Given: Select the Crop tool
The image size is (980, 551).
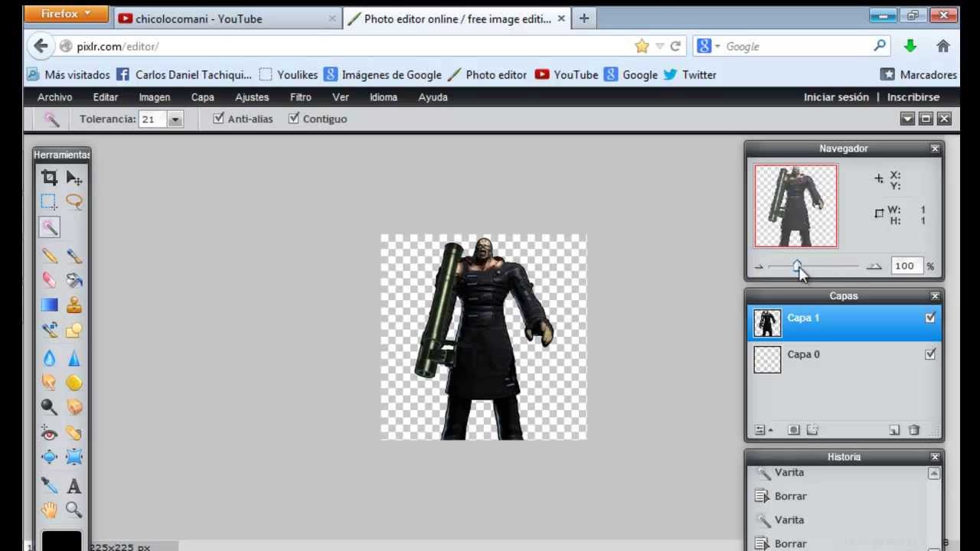Looking at the screenshot, I should [x=49, y=178].
